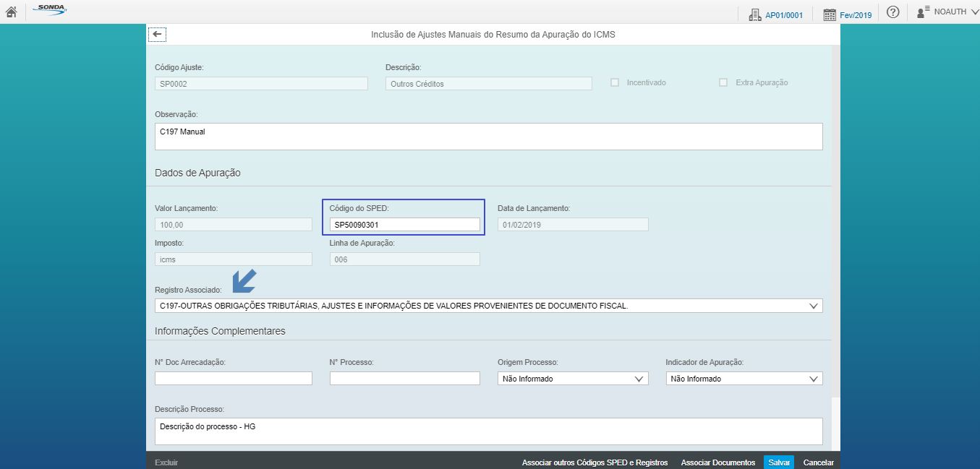Click the page title Inclusão de Ajustes Manuais

coord(493,34)
